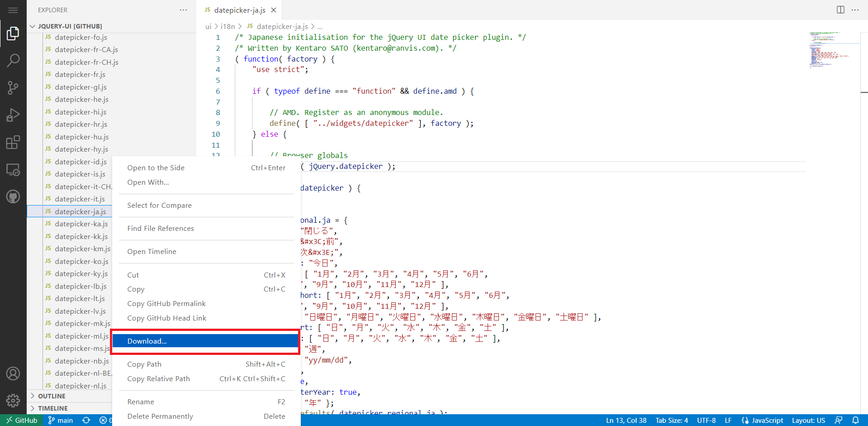The height and width of the screenshot is (426, 868).
Task: Select datepicker-ja.js in the explorer
Action: [70, 211]
